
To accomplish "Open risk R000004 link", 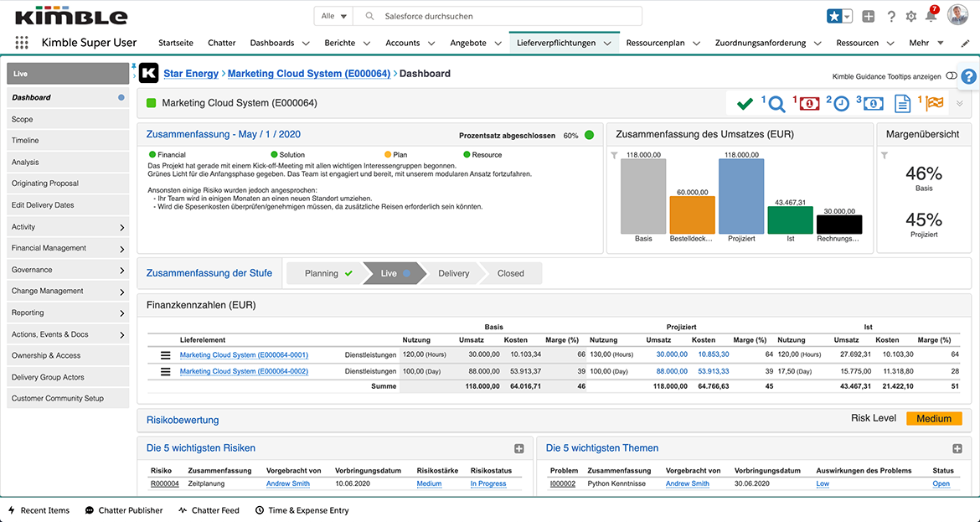I will 164,483.
